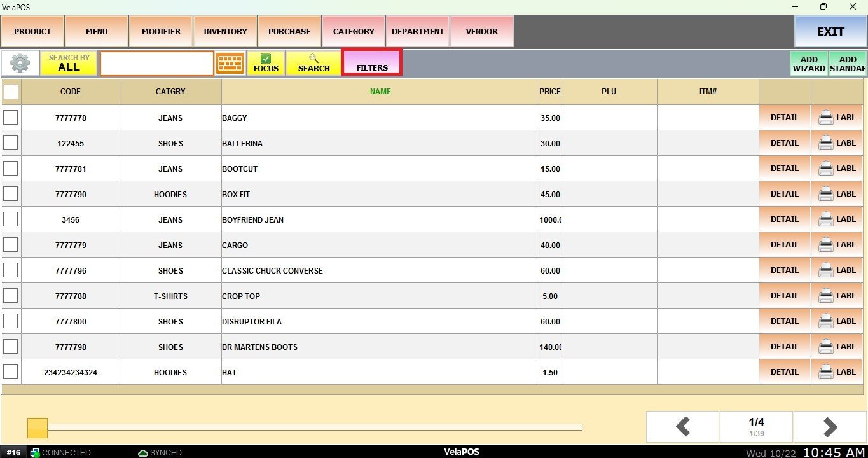Open the VENDOR tab
868x458 pixels.
[482, 32]
